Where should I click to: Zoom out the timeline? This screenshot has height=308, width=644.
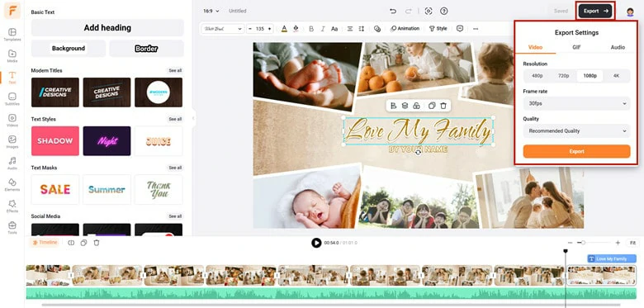click(x=570, y=243)
